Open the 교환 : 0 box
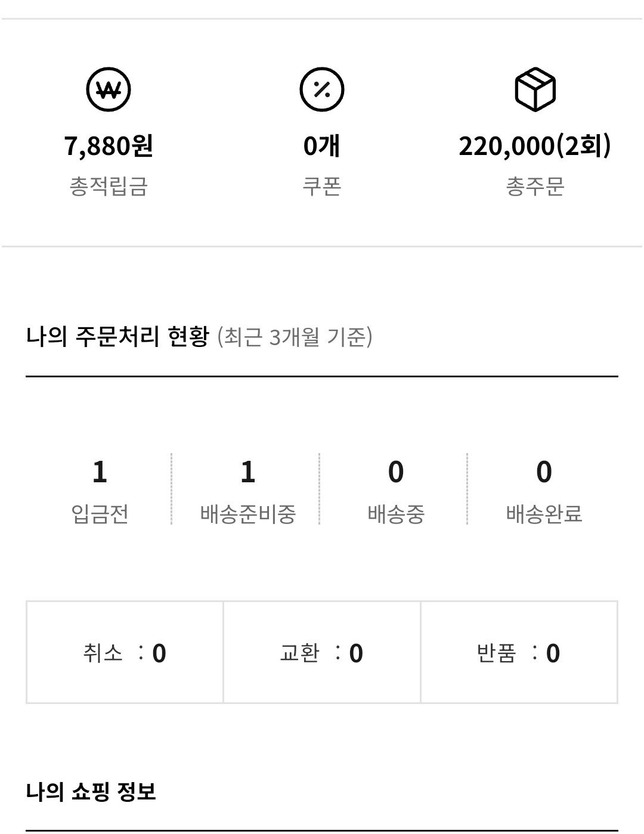This screenshot has height=834, width=644. tap(322, 652)
